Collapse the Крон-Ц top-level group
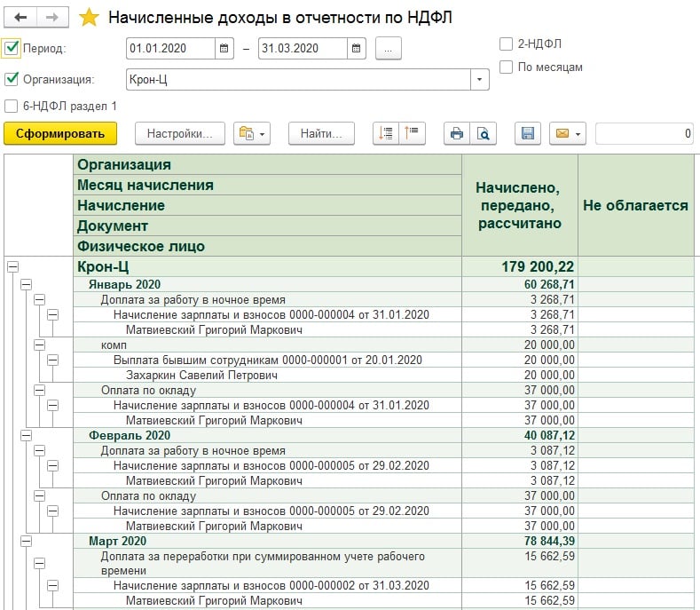This screenshot has width=700, height=610. pos(12,265)
